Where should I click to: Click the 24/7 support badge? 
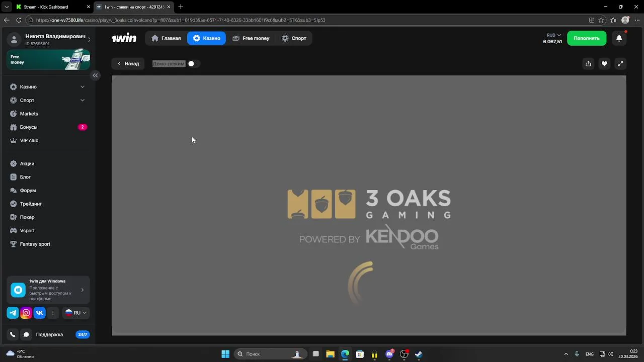(83, 334)
